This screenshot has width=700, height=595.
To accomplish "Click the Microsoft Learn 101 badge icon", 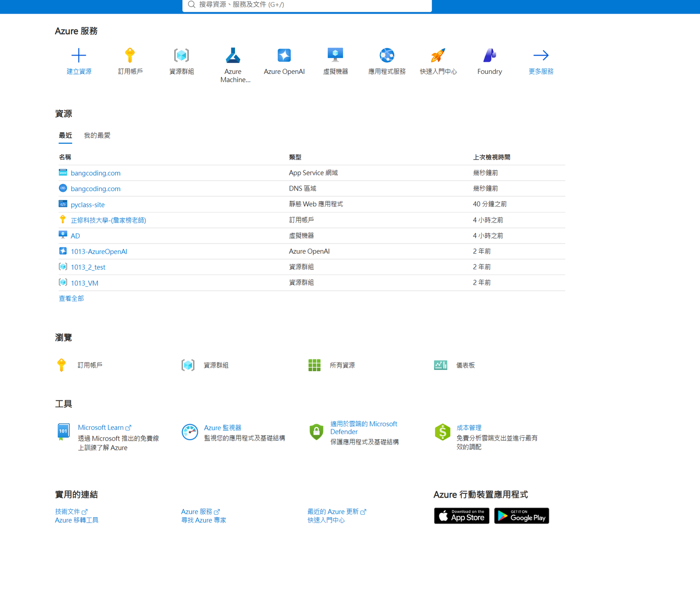I will pos(63,432).
